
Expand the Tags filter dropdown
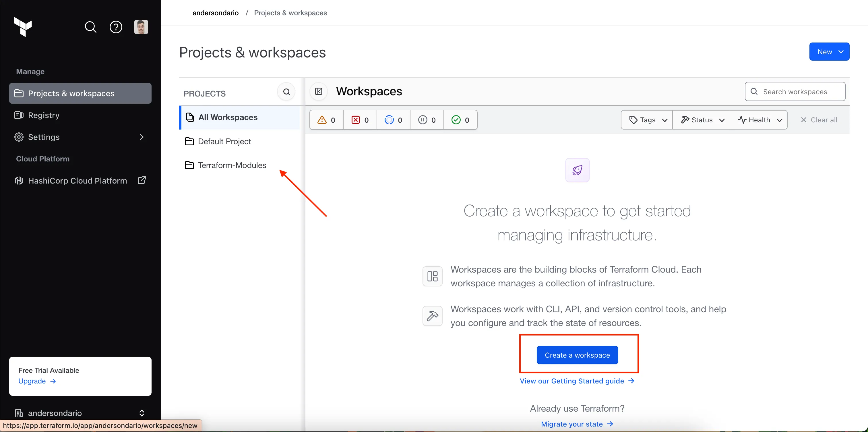pyautogui.click(x=647, y=119)
